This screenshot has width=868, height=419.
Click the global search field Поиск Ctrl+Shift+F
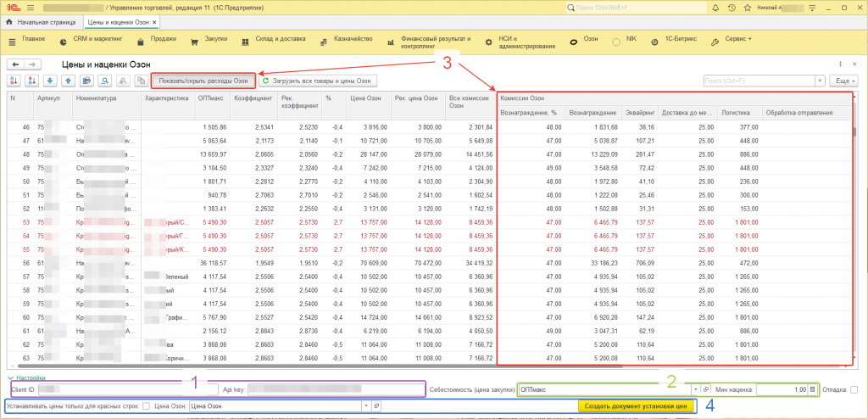[x=636, y=8]
